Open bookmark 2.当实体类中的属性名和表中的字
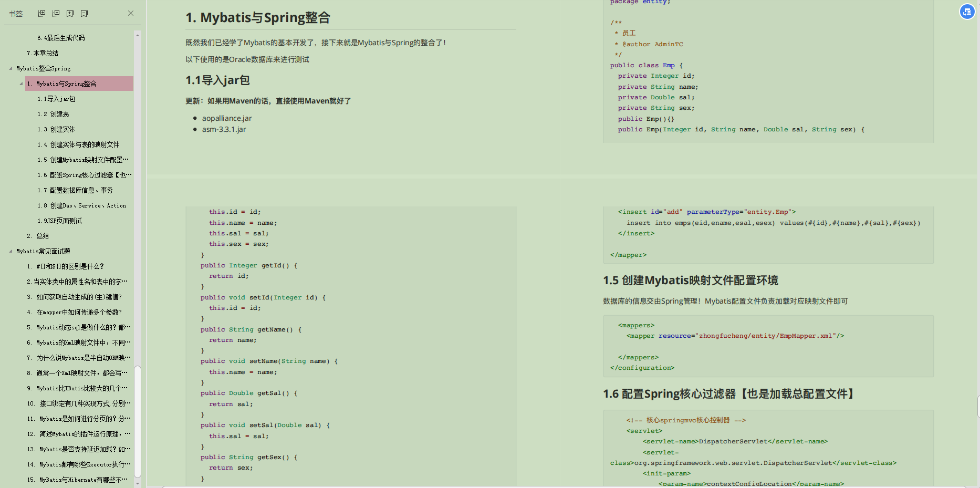The width and height of the screenshot is (980, 488). click(77, 282)
